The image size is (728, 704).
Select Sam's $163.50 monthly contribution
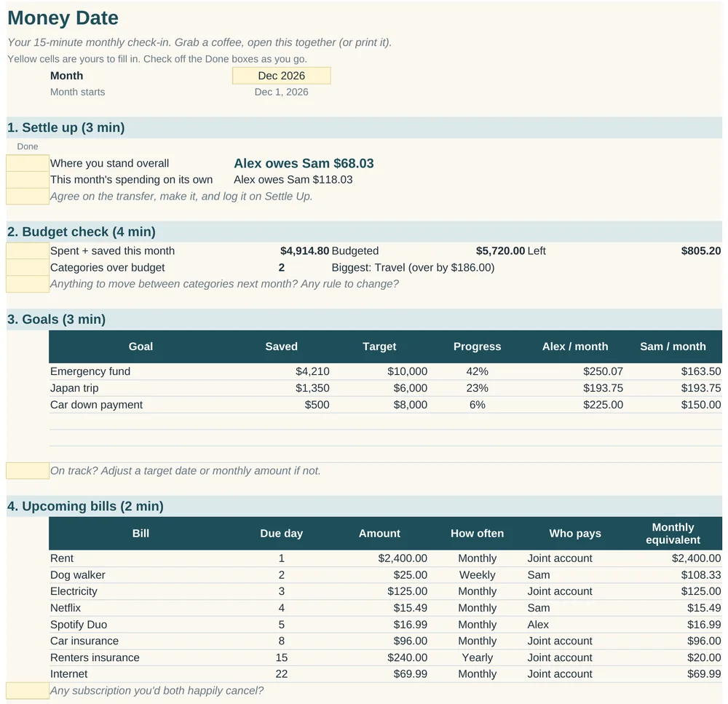coord(701,371)
